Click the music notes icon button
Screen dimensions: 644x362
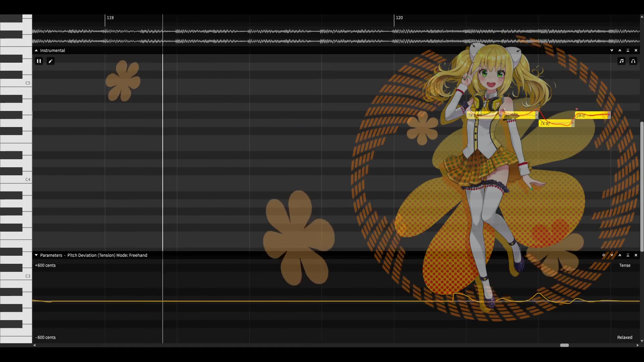click(622, 61)
